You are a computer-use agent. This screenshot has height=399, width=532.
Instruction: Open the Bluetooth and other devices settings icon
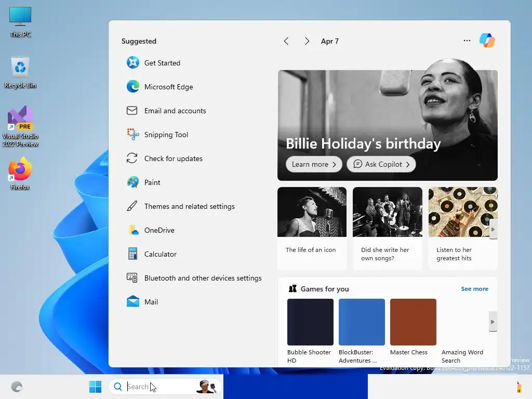132,278
